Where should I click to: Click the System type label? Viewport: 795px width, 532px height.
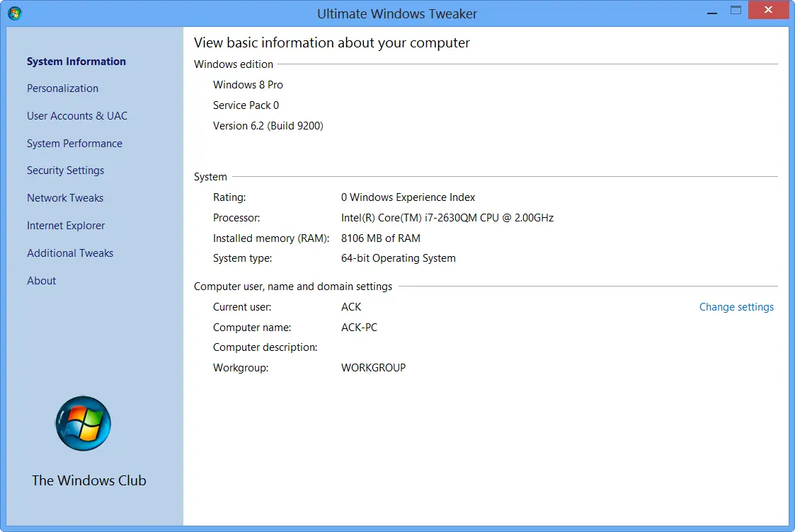242,258
